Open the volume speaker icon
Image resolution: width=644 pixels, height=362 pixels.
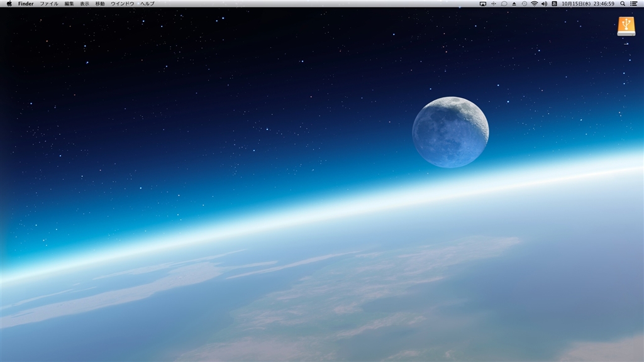[544, 4]
